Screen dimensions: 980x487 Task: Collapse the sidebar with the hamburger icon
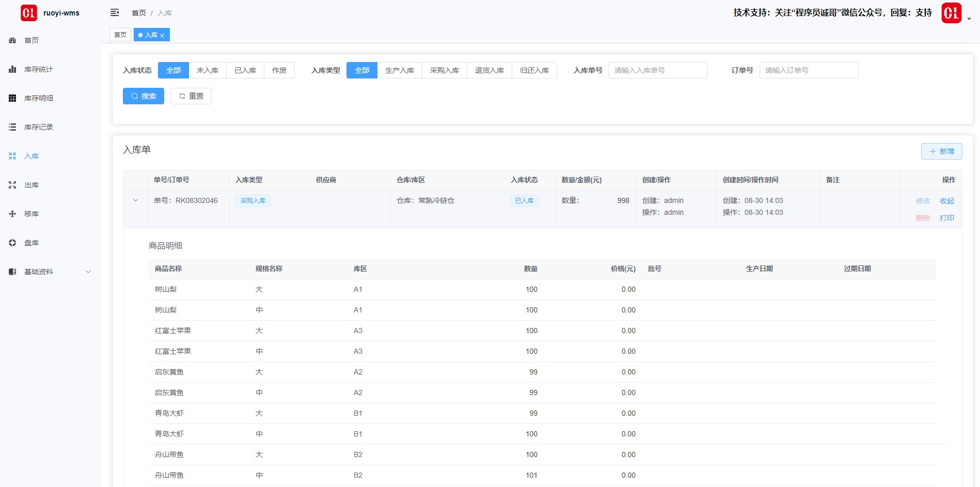(x=115, y=12)
